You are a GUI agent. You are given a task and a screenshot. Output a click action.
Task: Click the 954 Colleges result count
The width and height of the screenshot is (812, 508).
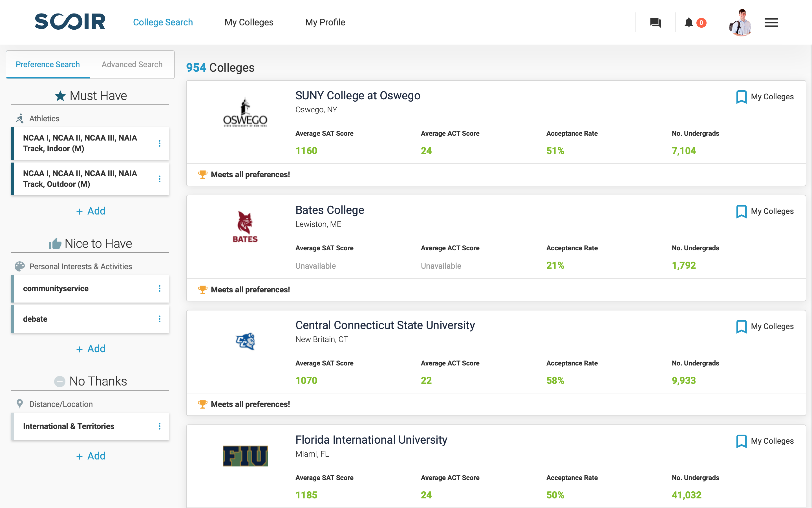point(220,67)
